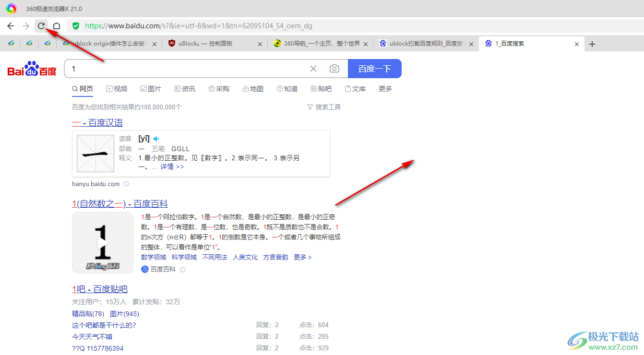Open a new tab with the plus button
Screen dimensions: 644x355
tap(592, 44)
